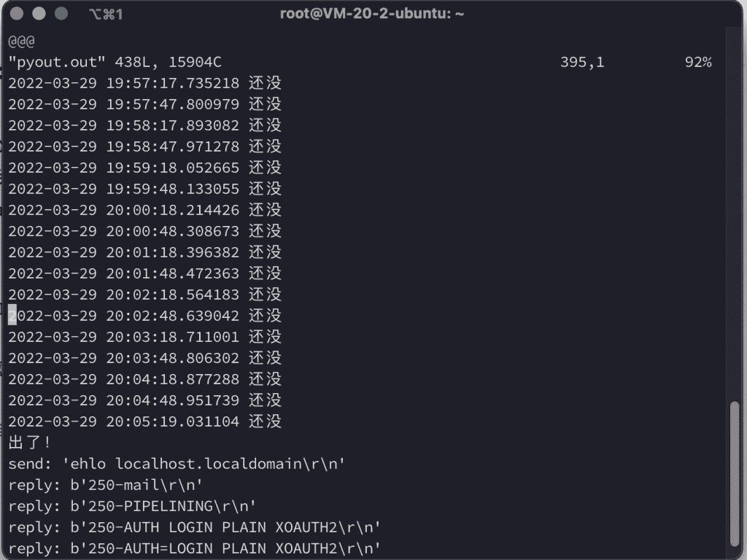Click the highlighted cursor block on 20:02:48 line
747x560 pixels.
coord(11,315)
